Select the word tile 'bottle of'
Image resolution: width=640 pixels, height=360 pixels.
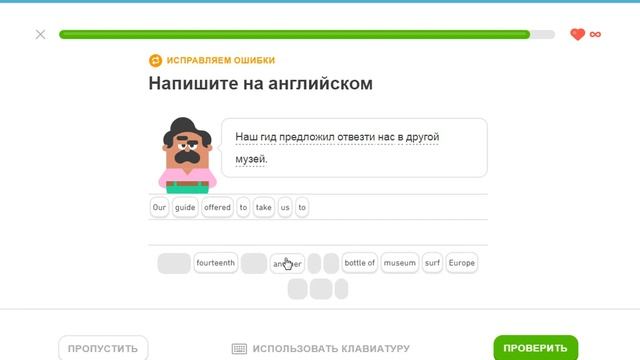click(x=359, y=263)
